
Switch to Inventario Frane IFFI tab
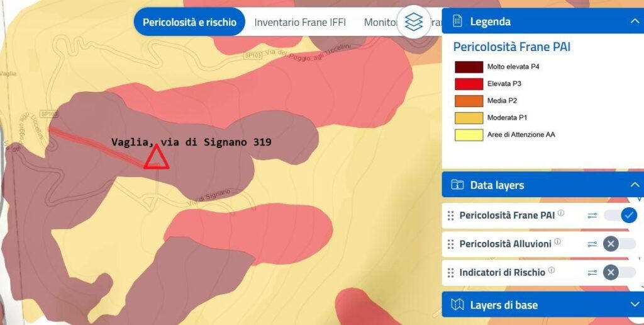click(x=300, y=22)
